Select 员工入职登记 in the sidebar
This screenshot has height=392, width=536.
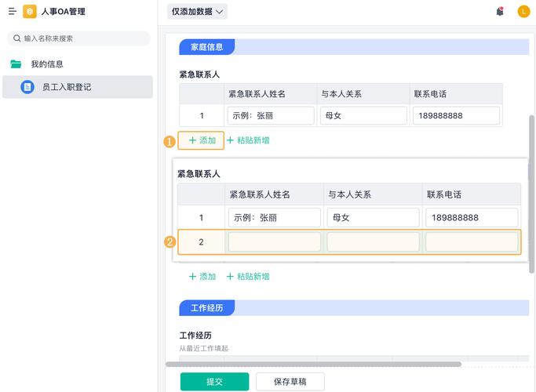click(67, 87)
